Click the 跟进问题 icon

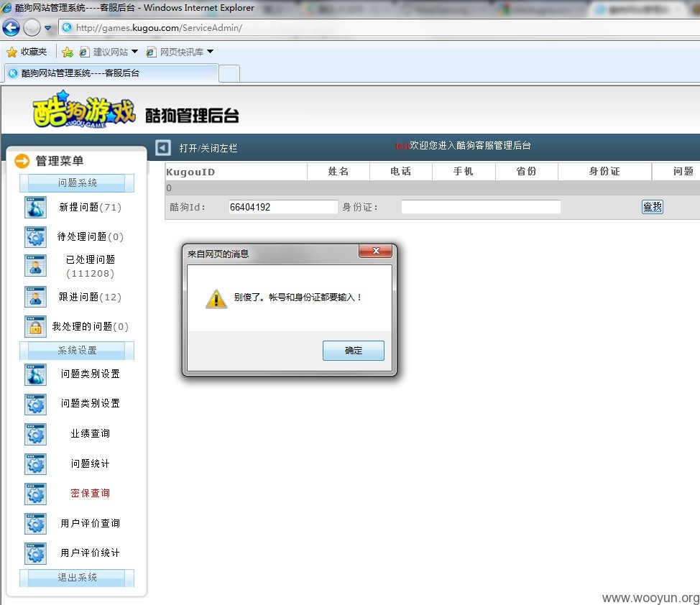[x=35, y=297]
